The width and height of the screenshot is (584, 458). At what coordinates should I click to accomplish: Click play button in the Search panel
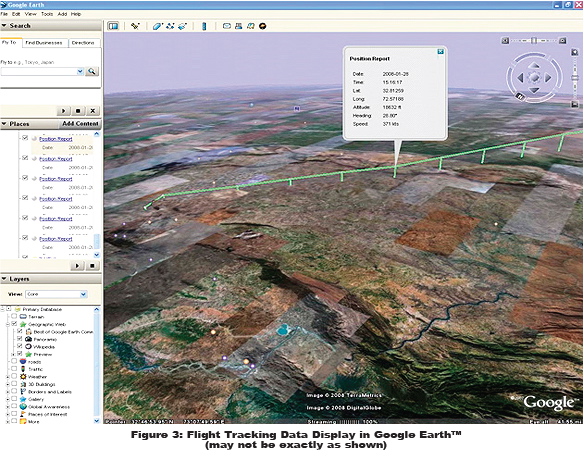click(64, 111)
